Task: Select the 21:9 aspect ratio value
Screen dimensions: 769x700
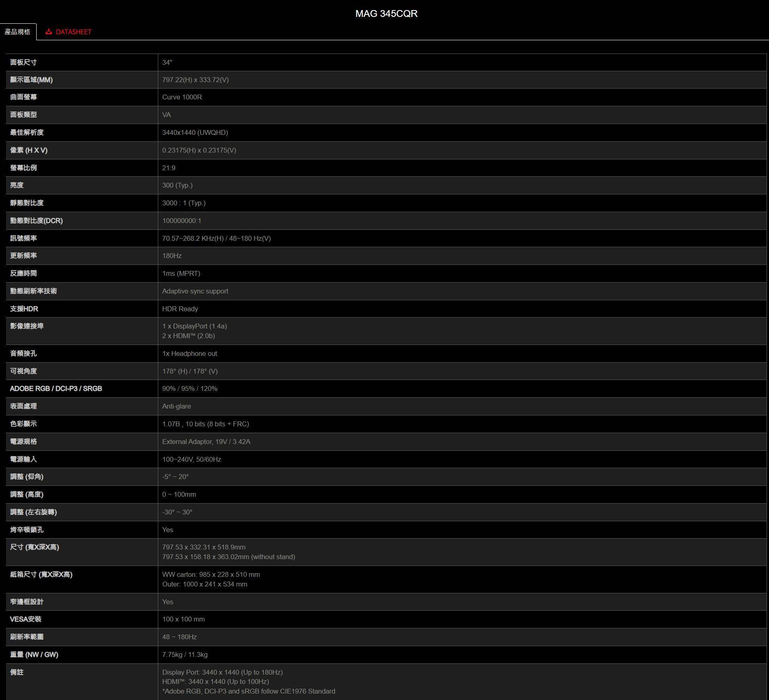Action: point(169,168)
